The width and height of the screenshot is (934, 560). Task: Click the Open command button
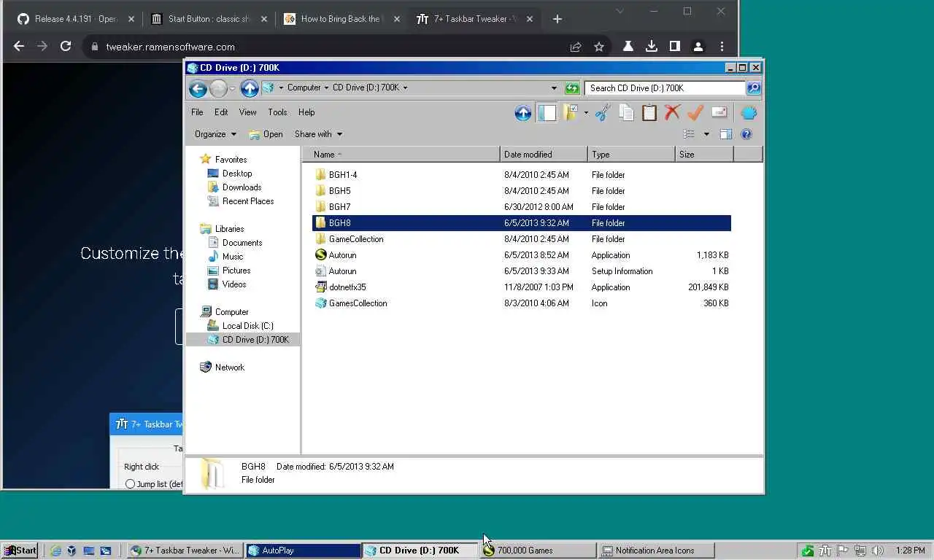click(x=266, y=134)
